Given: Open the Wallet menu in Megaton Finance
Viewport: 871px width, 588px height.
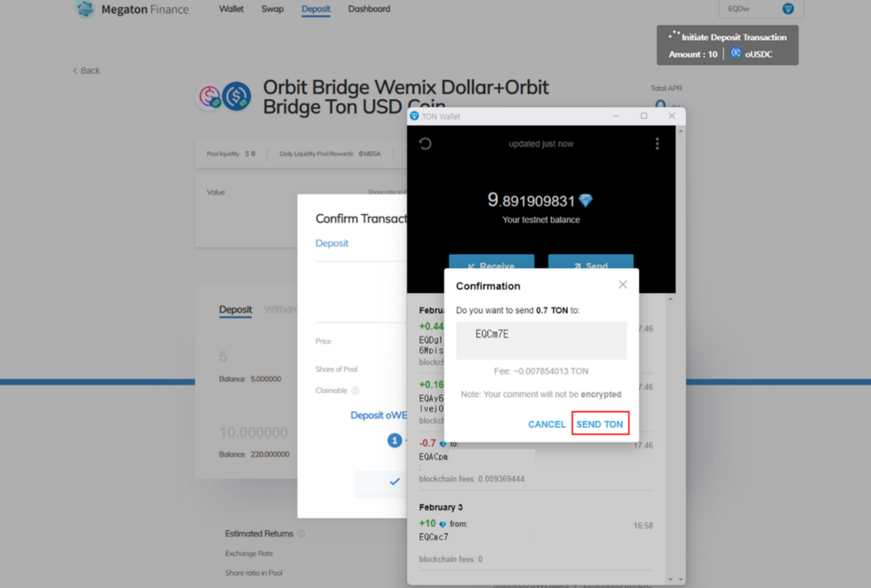Looking at the screenshot, I should click(x=231, y=9).
